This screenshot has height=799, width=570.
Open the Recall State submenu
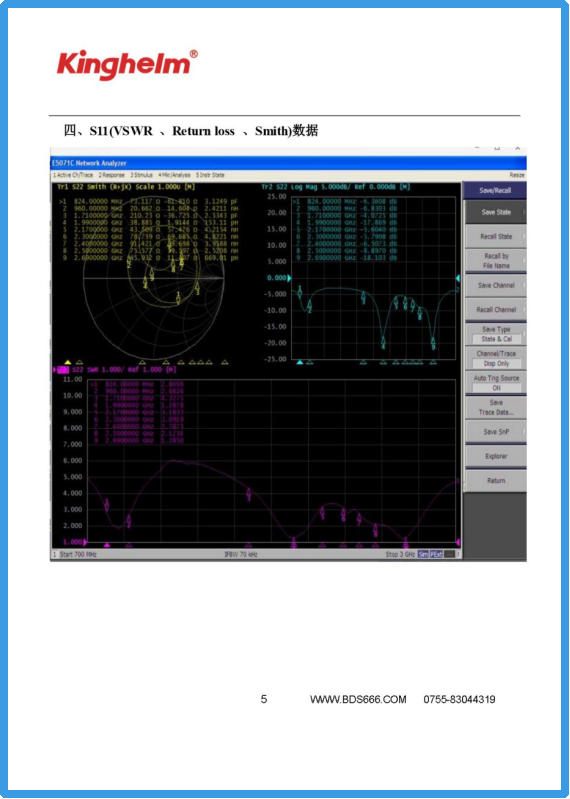495,236
